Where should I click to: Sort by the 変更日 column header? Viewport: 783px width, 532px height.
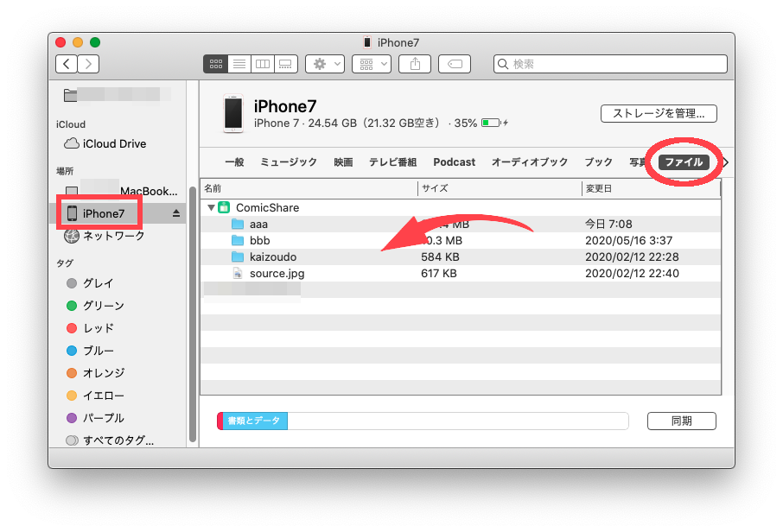pyautogui.click(x=651, y=188)
